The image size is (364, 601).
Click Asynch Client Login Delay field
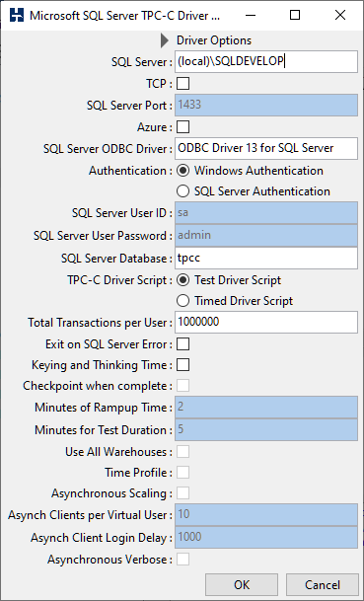point(266,538)
